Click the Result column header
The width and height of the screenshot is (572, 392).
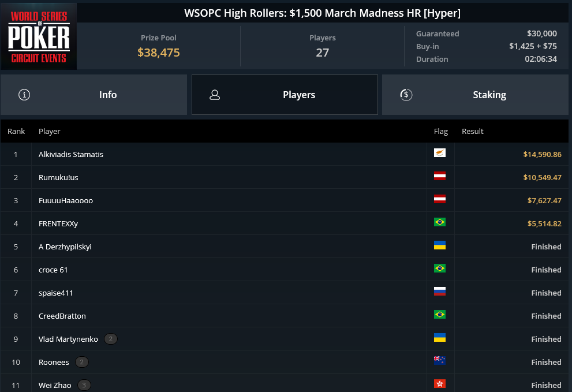point(472,132)
